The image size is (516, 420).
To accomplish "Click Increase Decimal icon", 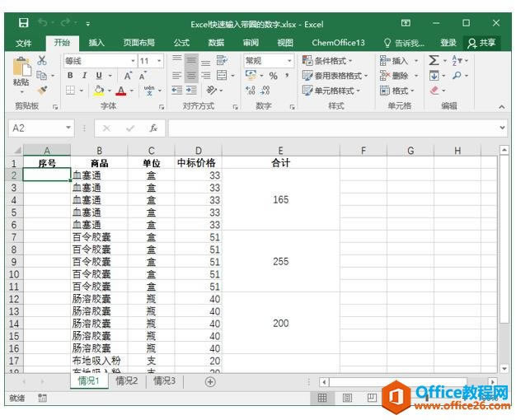I will pos(251,90).
